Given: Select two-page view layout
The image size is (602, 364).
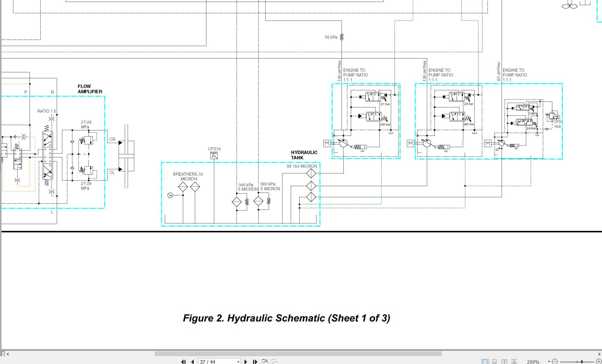Looking at the screenshot, I should click(504, 361).
